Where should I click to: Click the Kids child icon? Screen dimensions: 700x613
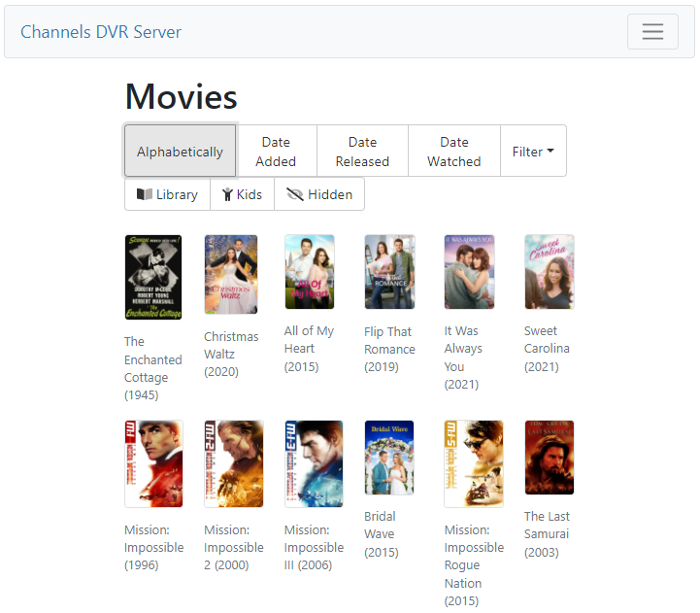click(x=227, y=194)
